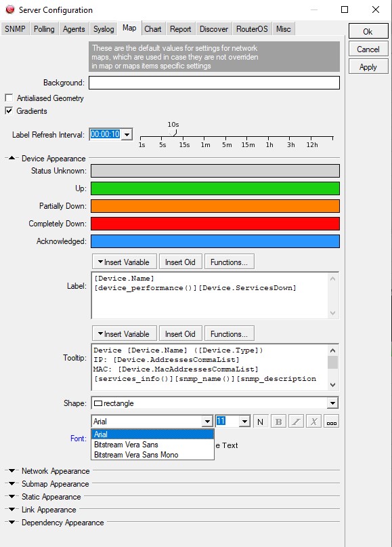This screenshot has height=547, width=392.
Task: Click the Server Configuration app icon
Action: [10, 9]
